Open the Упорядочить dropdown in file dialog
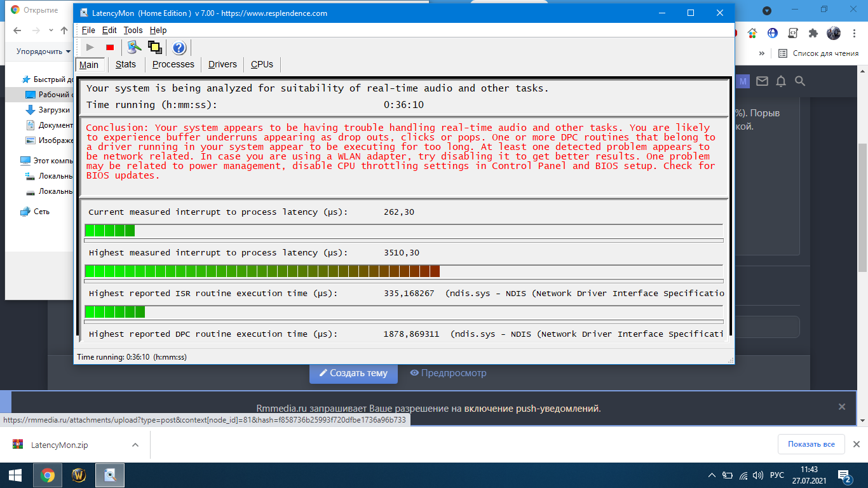Viewport: 868px width, 488px height. 43,51
